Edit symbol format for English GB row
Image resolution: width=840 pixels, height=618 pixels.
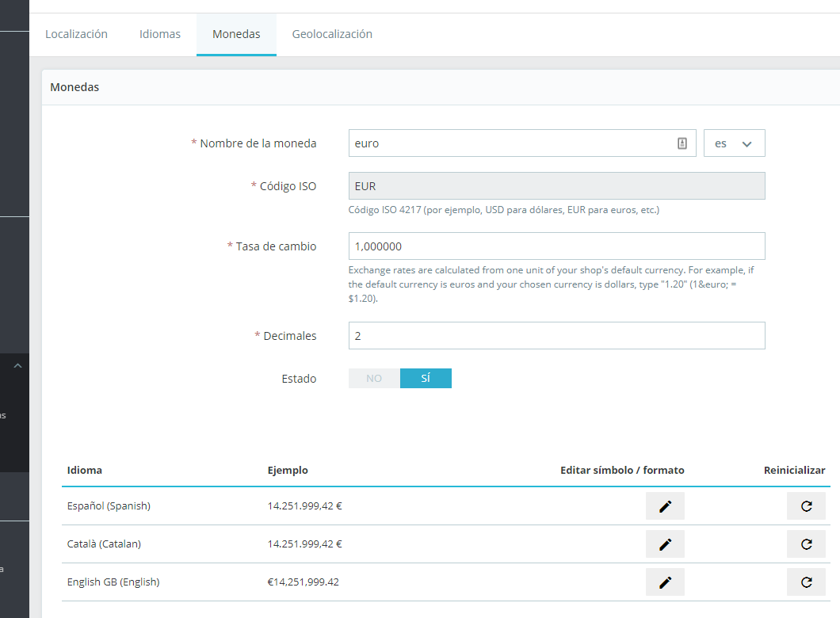click(x=665, y=582)
